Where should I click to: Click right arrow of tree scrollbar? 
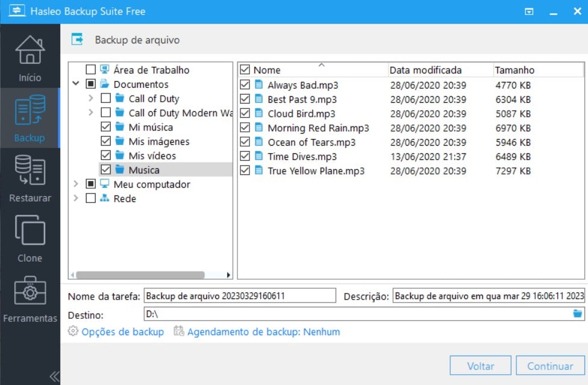(228, 275)
